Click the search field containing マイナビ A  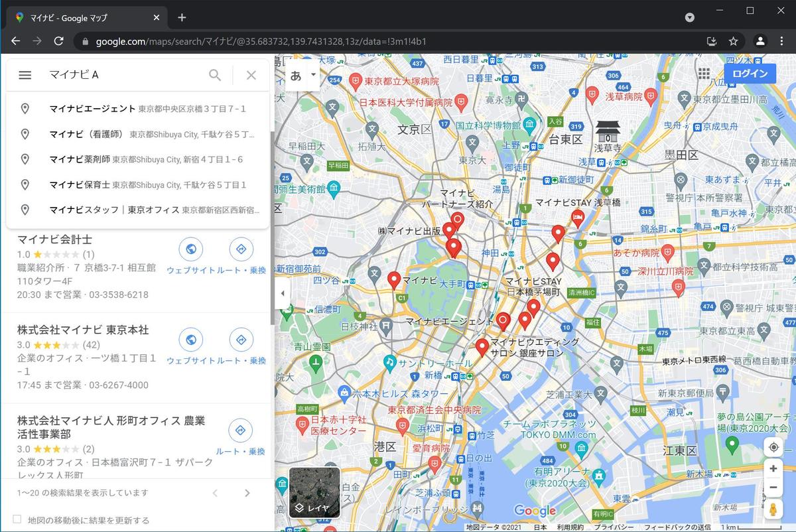coord(123,75)
